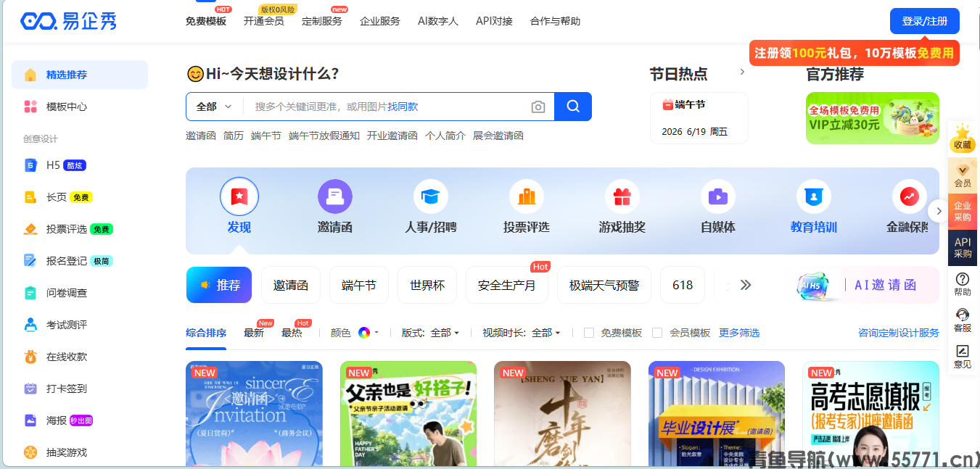
Task: Select the 推荐 tag button
Action: [x=219, y=285]
